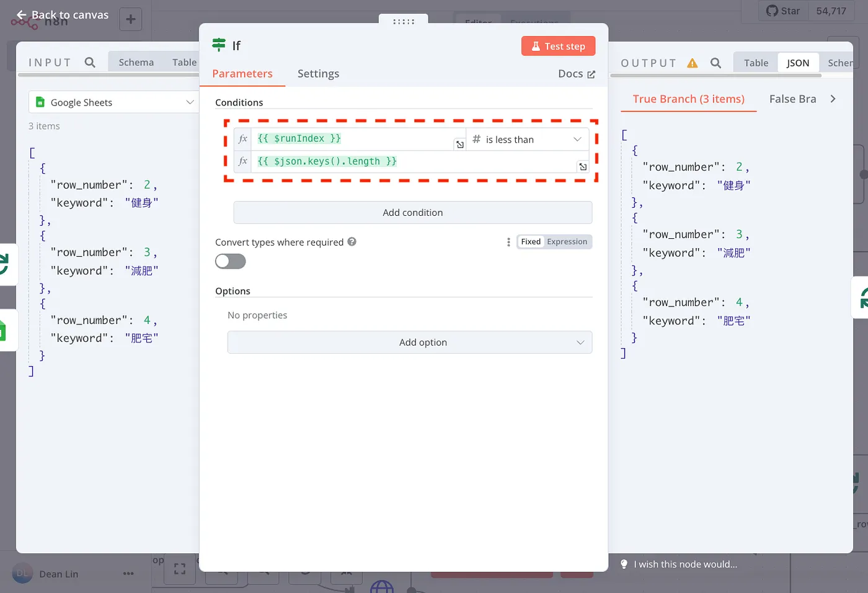The height and width of the screenshot is (593, 868).
Task: Click the fit-to-view canvas icon
Action: point(180,569)
